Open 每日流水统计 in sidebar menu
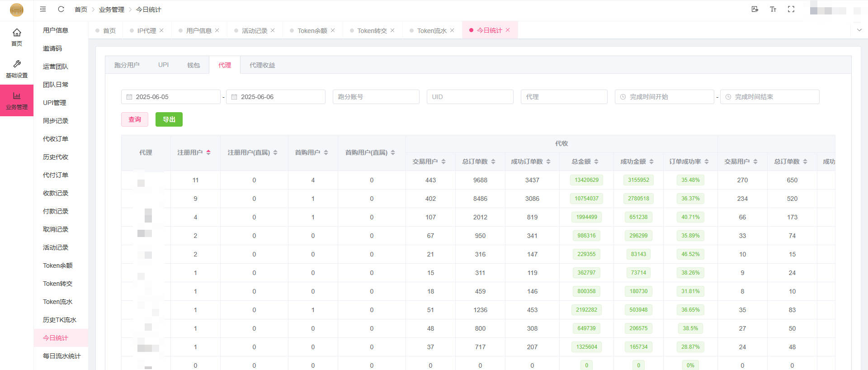The image size is (868, 370). (x=61, y=356)
